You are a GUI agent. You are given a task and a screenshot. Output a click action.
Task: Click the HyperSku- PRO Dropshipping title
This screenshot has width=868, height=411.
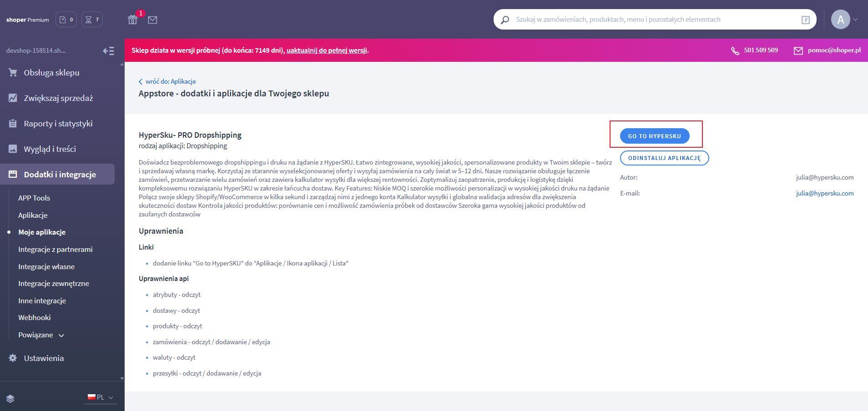click(190, 135)
